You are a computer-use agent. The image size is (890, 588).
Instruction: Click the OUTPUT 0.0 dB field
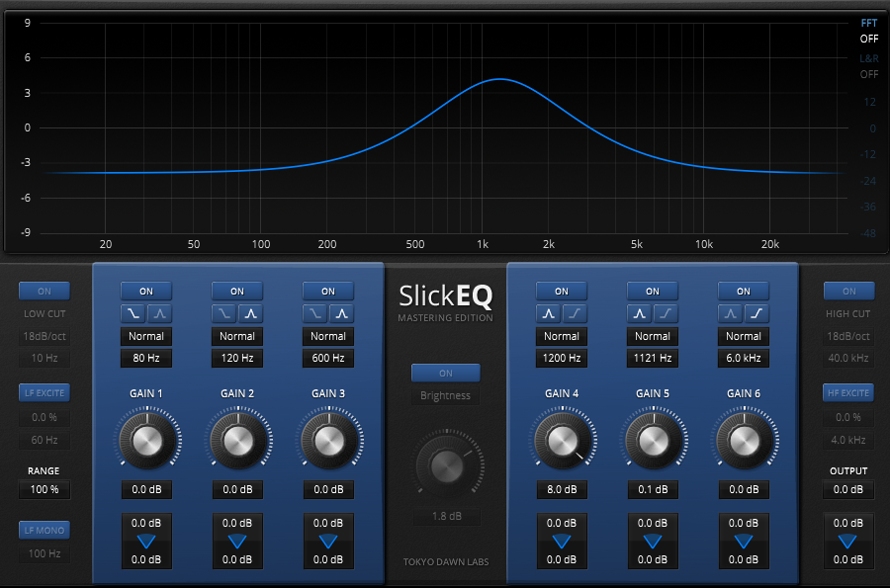point(848,489)
